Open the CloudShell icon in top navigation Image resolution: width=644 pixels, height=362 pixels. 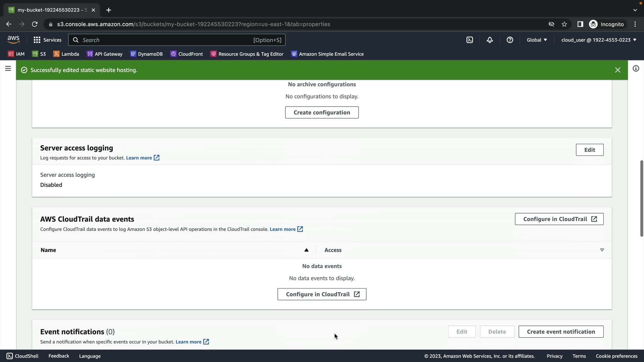470,40
